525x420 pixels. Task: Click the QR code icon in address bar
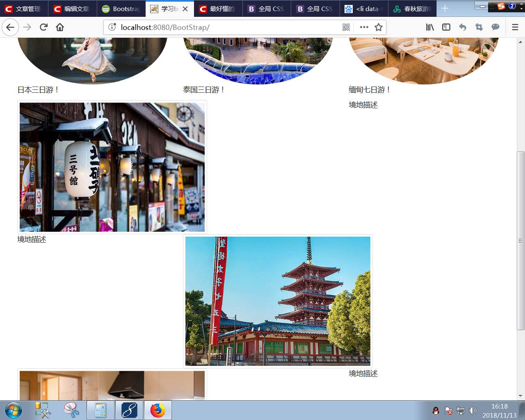(x=346, y=27)
